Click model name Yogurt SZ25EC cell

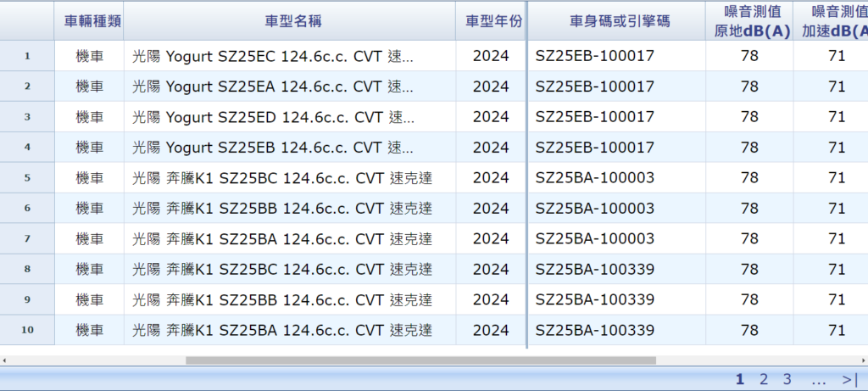[x=290, y=56]
